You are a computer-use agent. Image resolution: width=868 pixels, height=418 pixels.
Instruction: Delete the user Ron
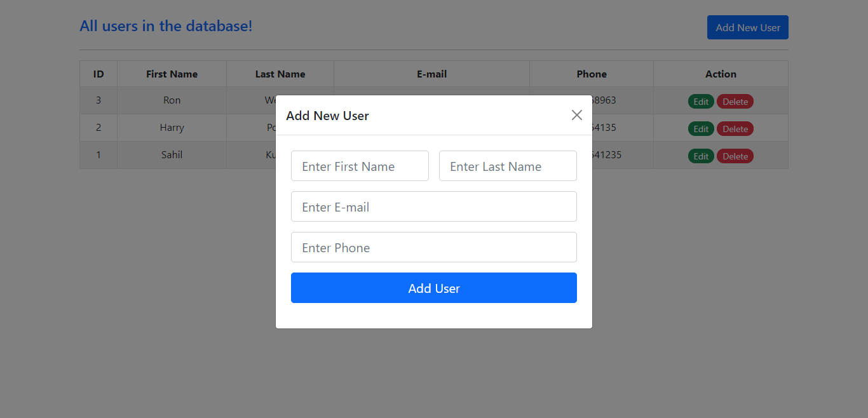pyautogui.click(x=735, y=101)
